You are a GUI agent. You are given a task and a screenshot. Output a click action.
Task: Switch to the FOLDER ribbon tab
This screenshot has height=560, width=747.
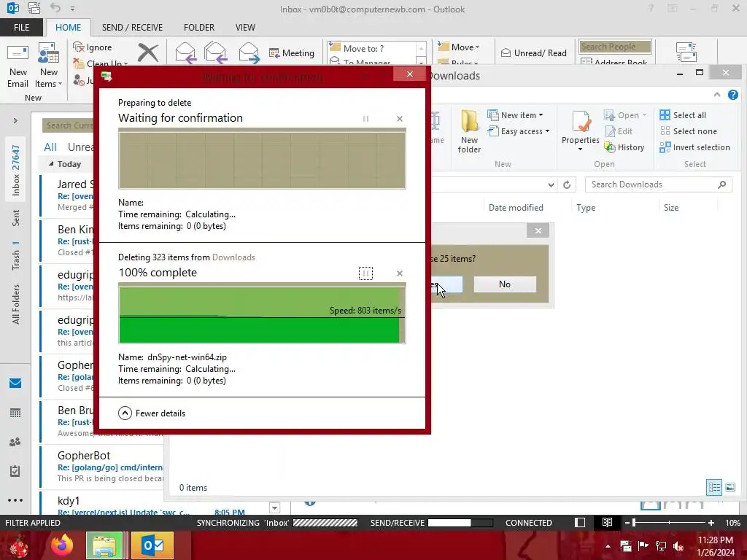pyautogui.click(x=199, y=28)
